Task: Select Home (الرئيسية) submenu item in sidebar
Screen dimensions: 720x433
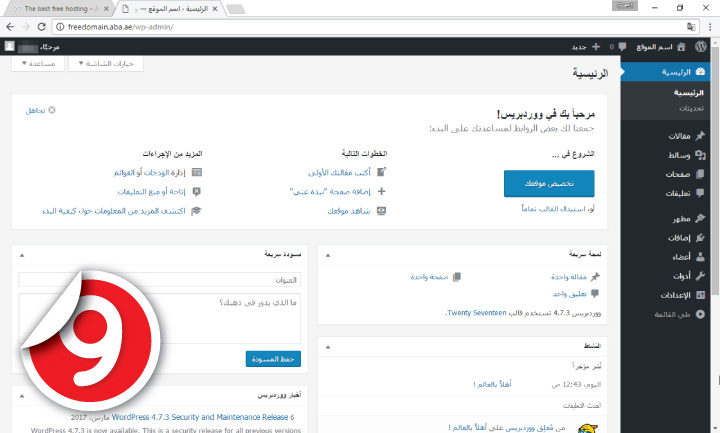Action: click(688, 93)
